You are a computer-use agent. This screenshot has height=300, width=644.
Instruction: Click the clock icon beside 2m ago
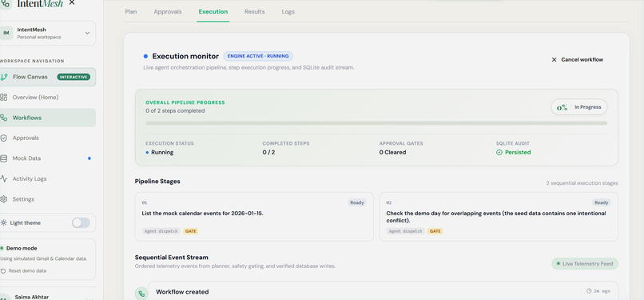pos(589,291)
